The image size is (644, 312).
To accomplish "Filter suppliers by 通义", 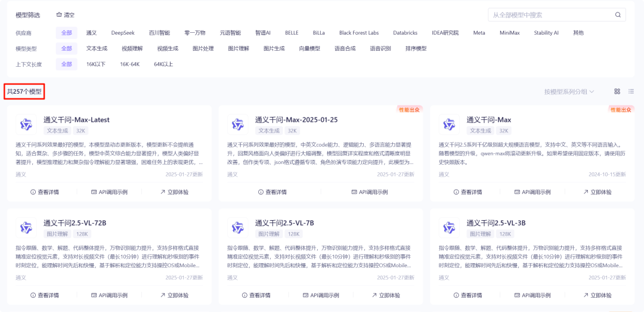I will coord(91,32).
